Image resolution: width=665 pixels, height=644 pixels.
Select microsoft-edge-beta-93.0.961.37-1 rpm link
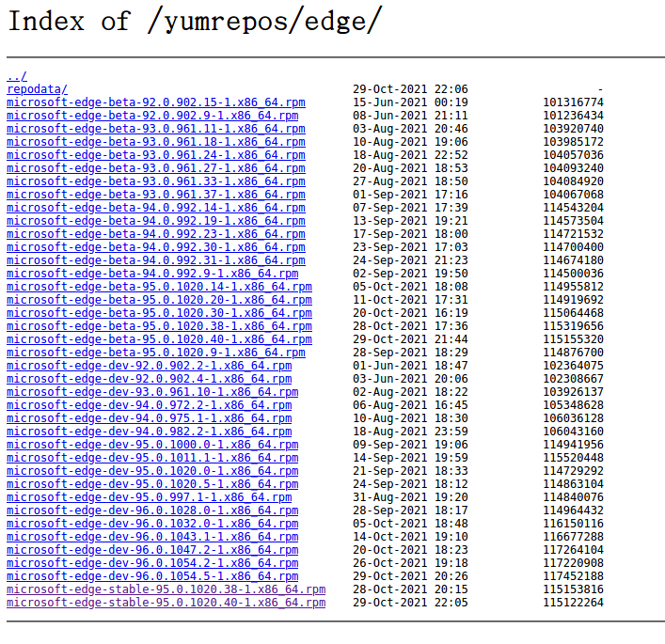point(156,195)
